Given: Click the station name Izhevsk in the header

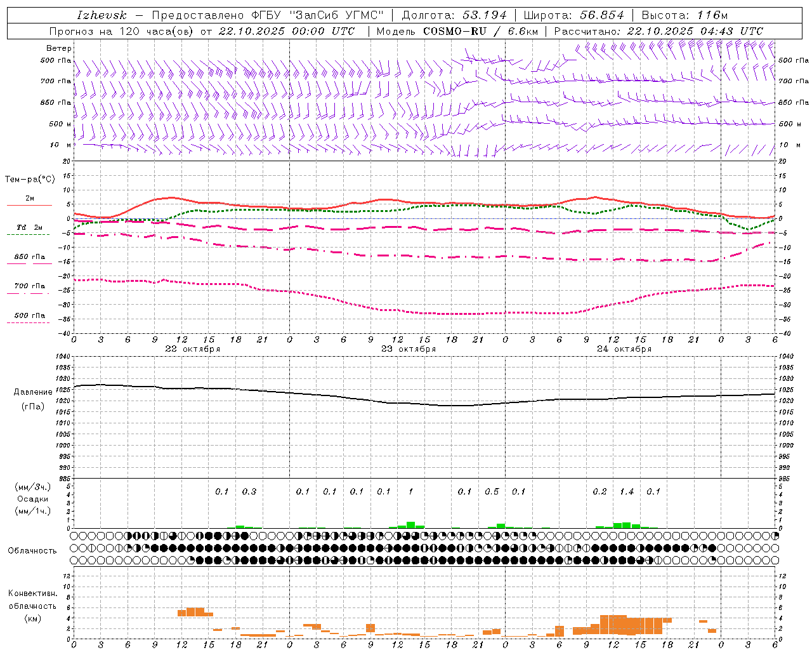Looking at the screenshot, I should (x=101, y=15).
